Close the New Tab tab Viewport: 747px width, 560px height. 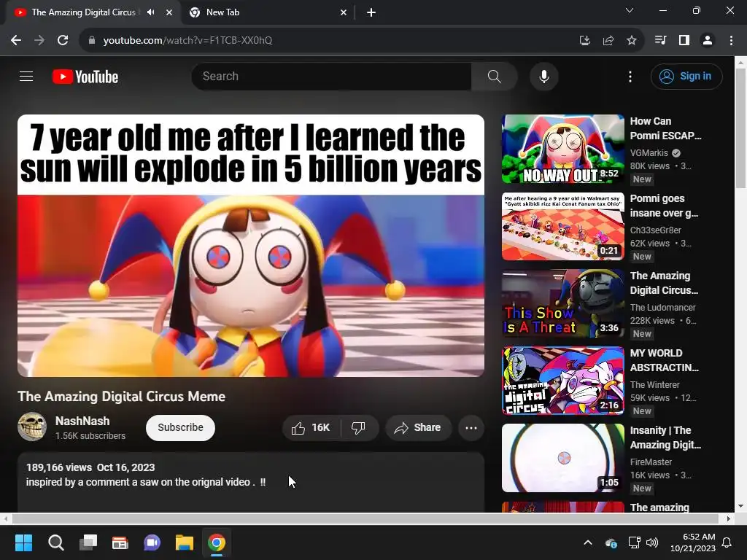pyautogui.click(x=344, y=12)
